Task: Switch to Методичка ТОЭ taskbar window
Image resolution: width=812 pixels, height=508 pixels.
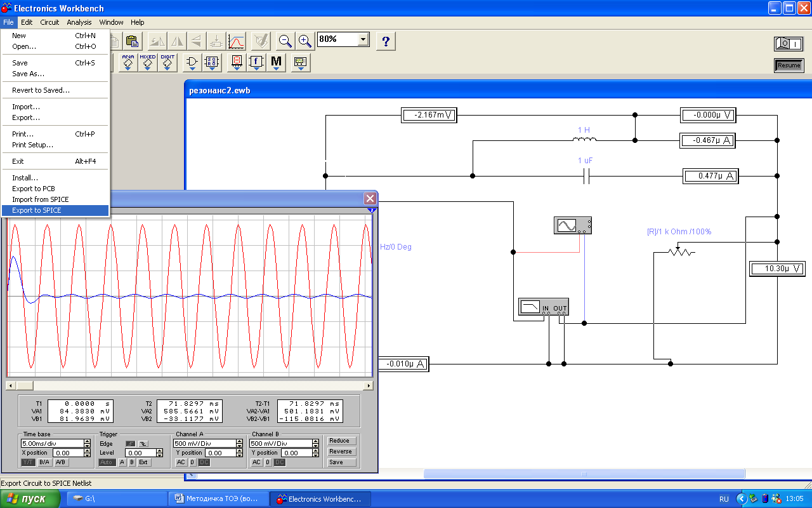Action: (218, 498)
